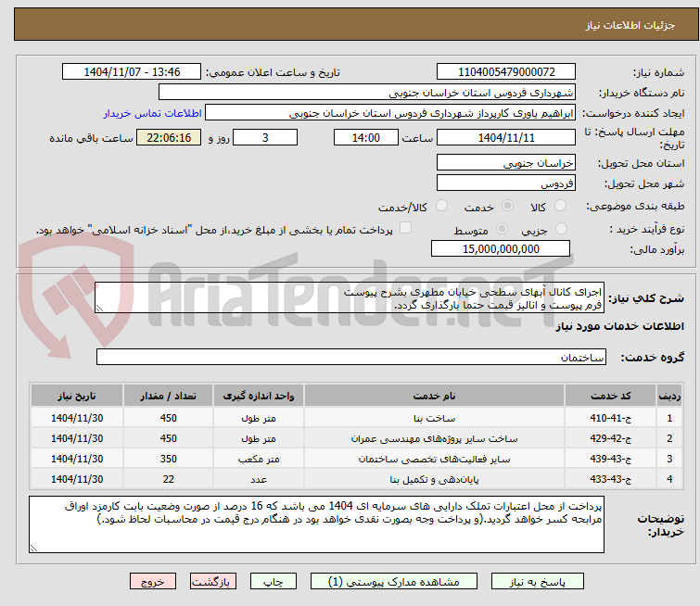Click the delivery province field خراسان جنوبی
The width and height of the screenshot is (700, 606).
pyautogui.click(x=506, y=163)
